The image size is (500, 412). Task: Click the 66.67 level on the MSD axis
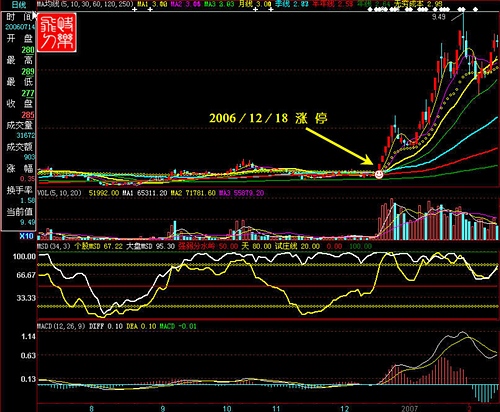coord(26,275)
